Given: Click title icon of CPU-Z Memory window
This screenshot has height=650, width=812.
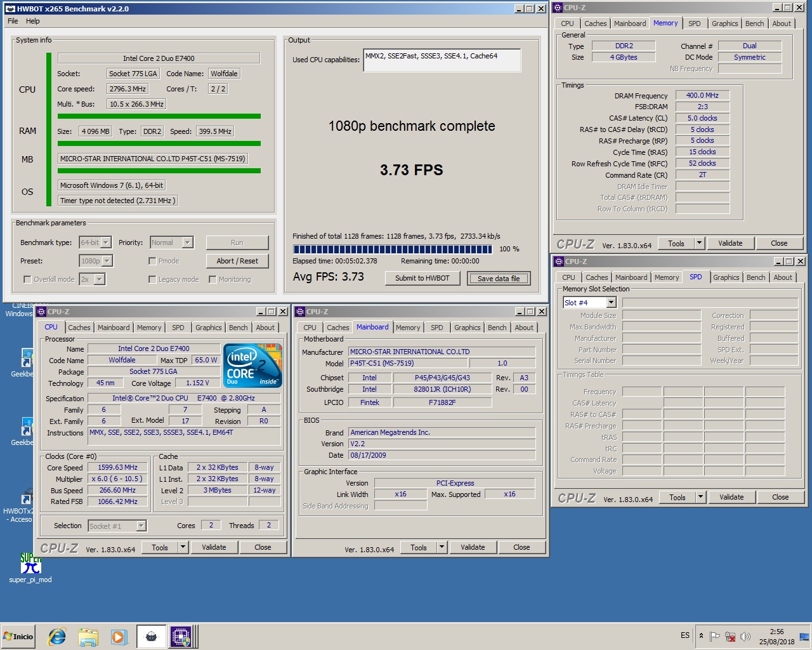Looking at the screenshot, I should pyautogui.click(x=558, y=8).
